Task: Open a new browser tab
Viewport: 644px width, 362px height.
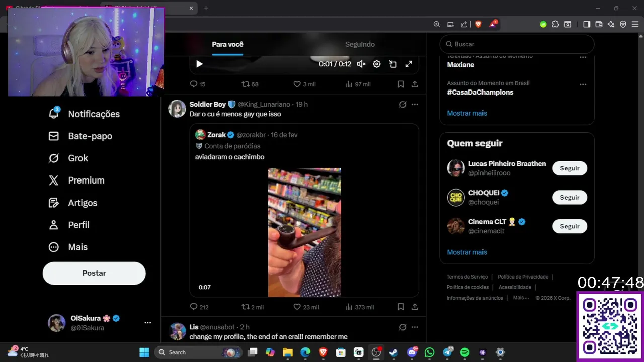Action: pyautogui.click(x=206, y=8)
